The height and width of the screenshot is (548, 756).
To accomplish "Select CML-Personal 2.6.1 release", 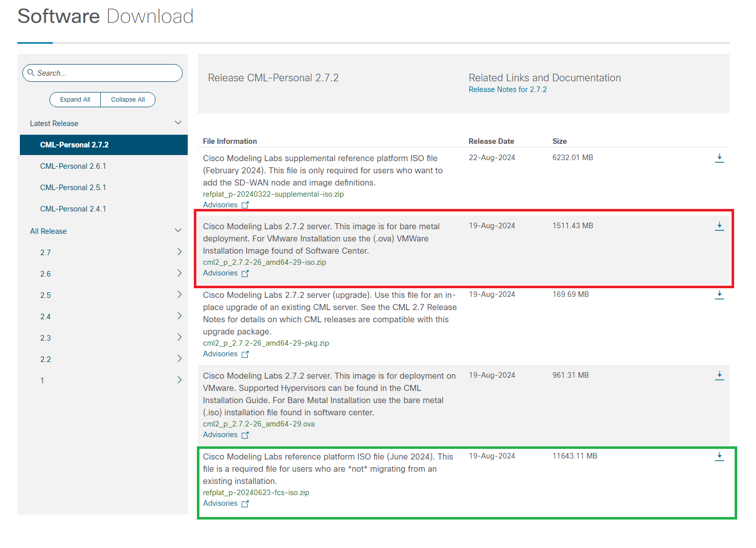I will [x=73, y=166].
